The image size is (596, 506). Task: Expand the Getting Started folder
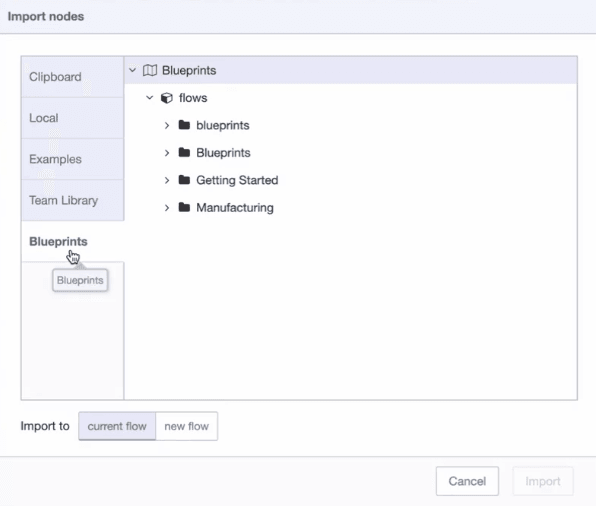[167, 180]
